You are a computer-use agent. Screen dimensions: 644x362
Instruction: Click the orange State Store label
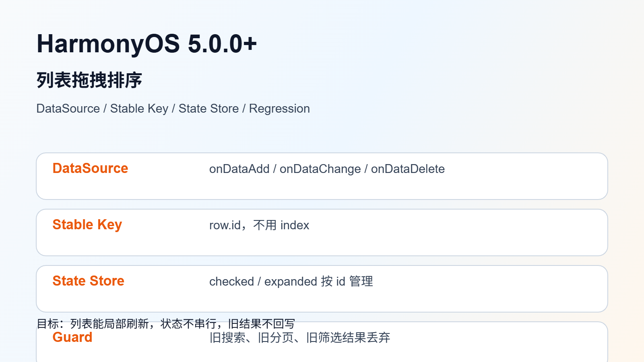click(89, 281)
